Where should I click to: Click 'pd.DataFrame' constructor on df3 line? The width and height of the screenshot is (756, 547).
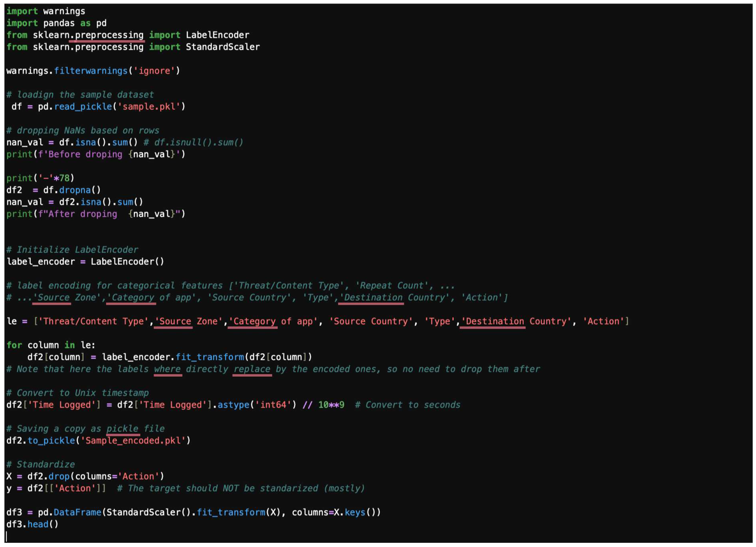coord(69,513)
